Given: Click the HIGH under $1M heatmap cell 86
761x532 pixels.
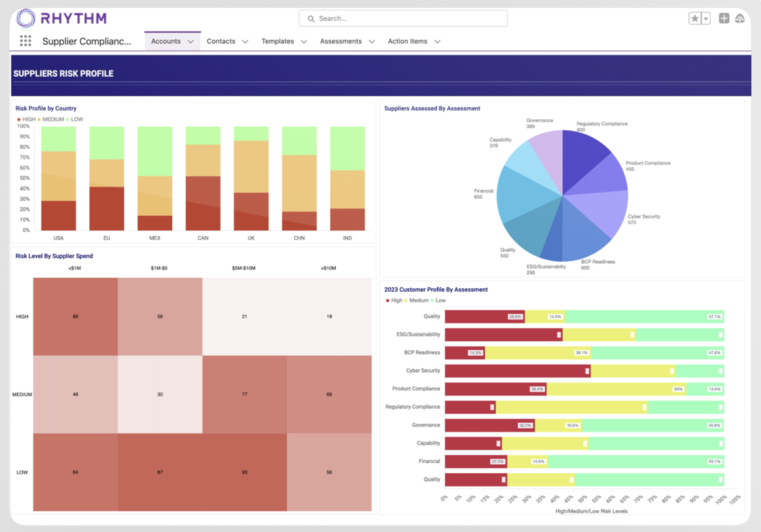Looking at the screenshot, I should pos(75,316).
